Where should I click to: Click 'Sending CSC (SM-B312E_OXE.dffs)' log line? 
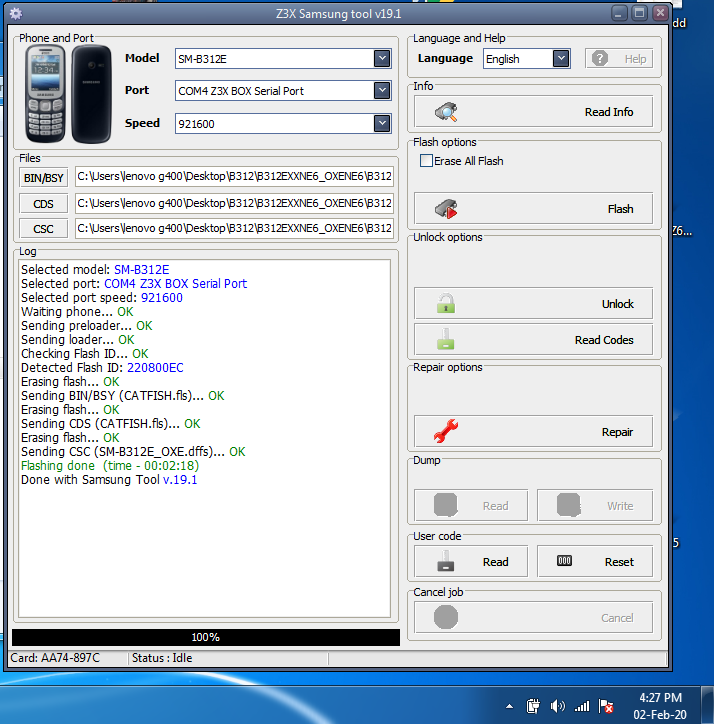click(x=133, y=452)
